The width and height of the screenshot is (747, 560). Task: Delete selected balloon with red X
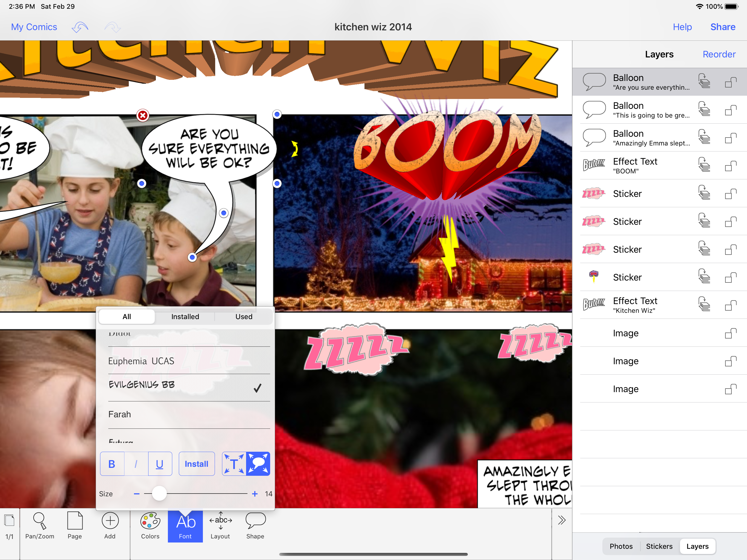(143, 115)
